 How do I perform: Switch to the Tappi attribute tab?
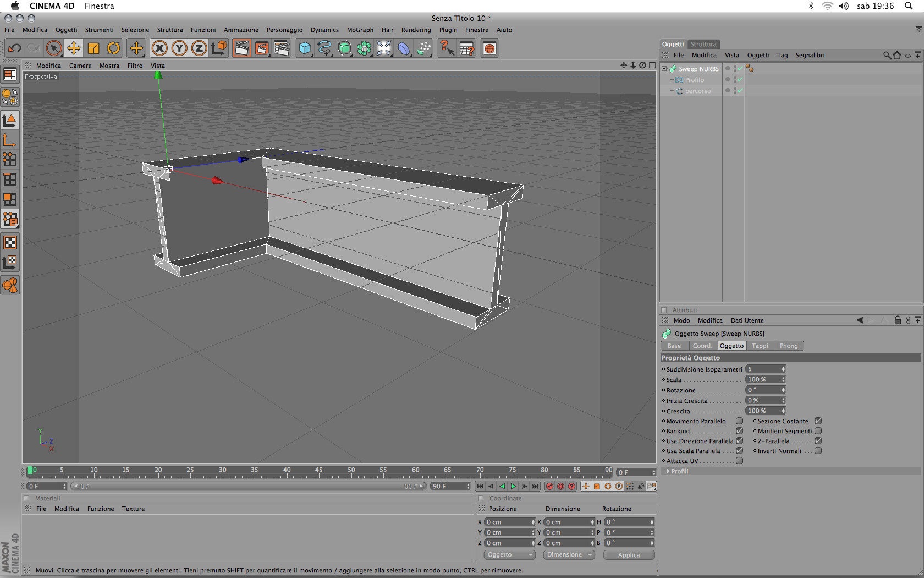click(x=760, y=346)
